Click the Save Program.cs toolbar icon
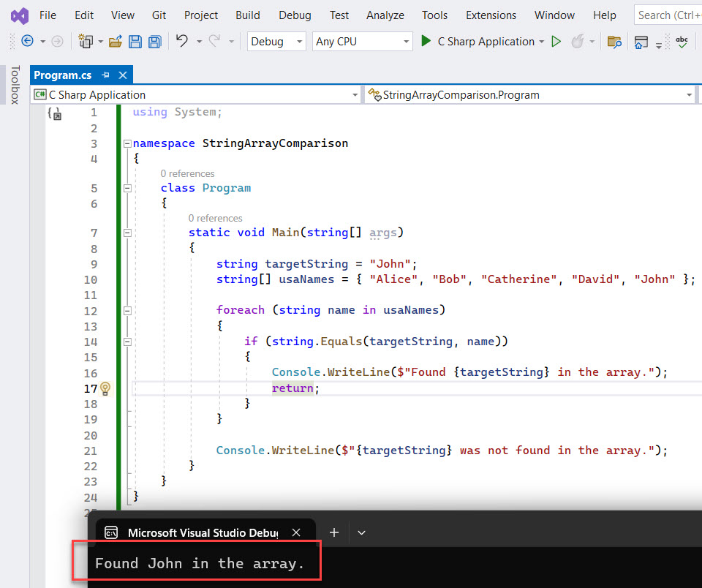702x588 pixels. (x=135, y=42)
